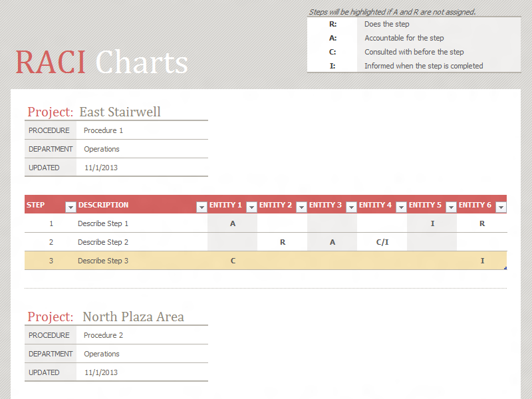Click the DEPARTMENT label under East Stairwell

point(51,149)
